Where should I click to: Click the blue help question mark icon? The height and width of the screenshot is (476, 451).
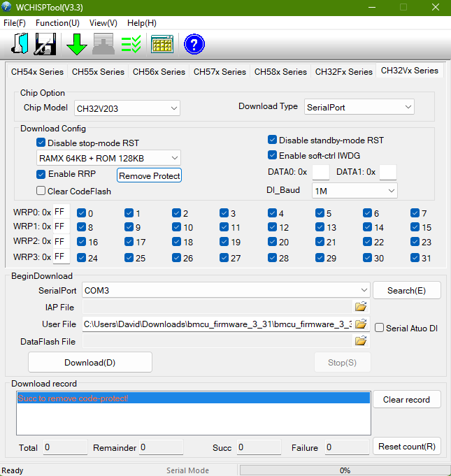[194, 44]
